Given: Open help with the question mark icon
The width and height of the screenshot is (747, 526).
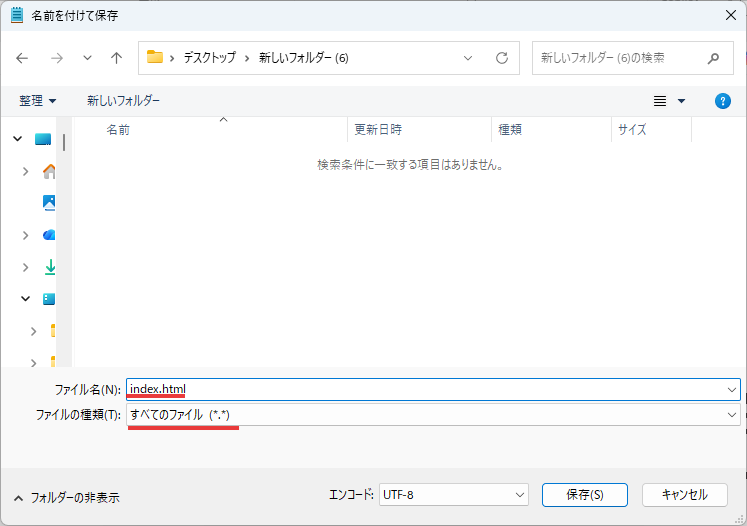Looking at the screenshot, I should pyautogui.click(x=723, y=101).
